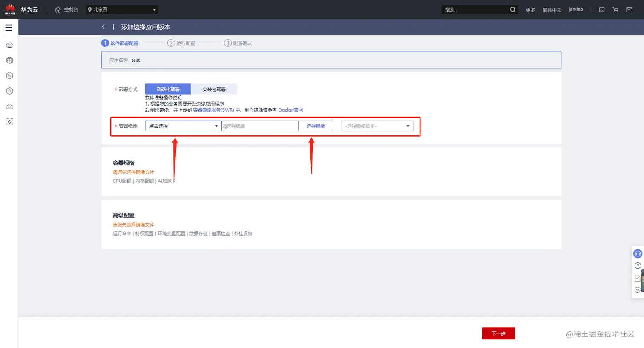
Task: Click the home console icon
Action: pyautogui.click(x=58, y=9)
